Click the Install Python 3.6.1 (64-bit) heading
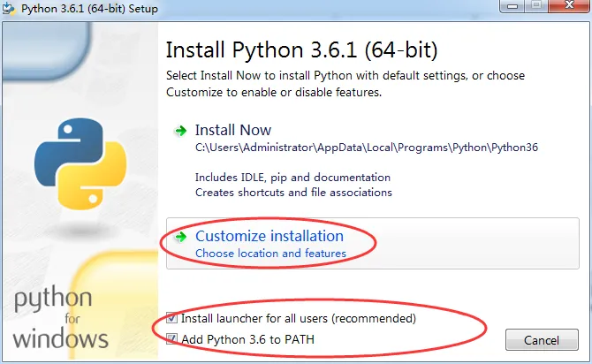Image resolution: width=592 pixels, height=364 pixels. 302,48
